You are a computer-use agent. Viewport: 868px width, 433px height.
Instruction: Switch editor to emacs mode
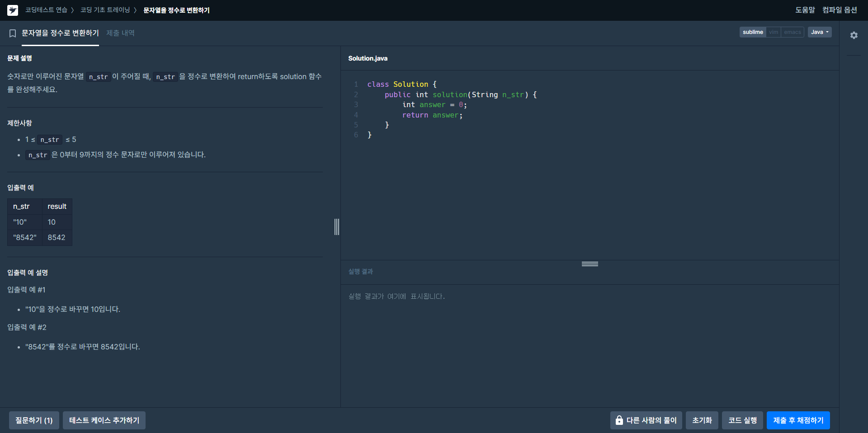[793, 32]
